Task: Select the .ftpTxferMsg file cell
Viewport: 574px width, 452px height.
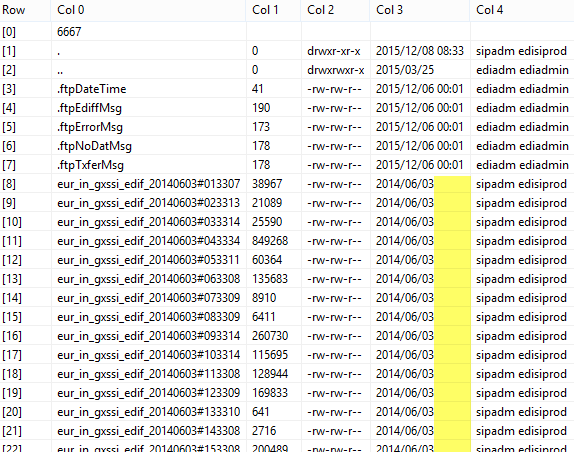Action: pos(148,165)
